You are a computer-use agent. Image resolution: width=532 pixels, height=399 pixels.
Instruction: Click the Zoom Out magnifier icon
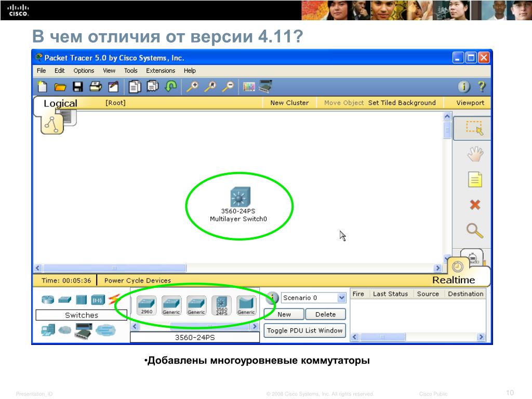228,87
